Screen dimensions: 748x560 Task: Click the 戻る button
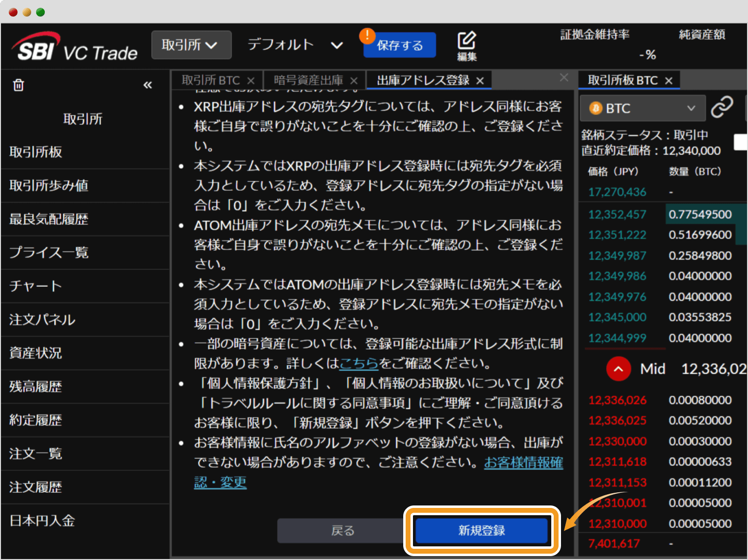pos(342,530)
